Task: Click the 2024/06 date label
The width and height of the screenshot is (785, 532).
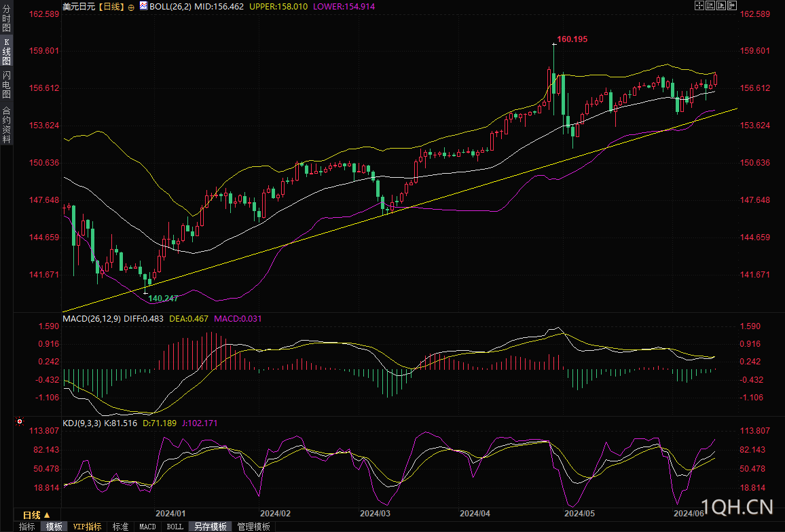Action: tap(689, 514)
